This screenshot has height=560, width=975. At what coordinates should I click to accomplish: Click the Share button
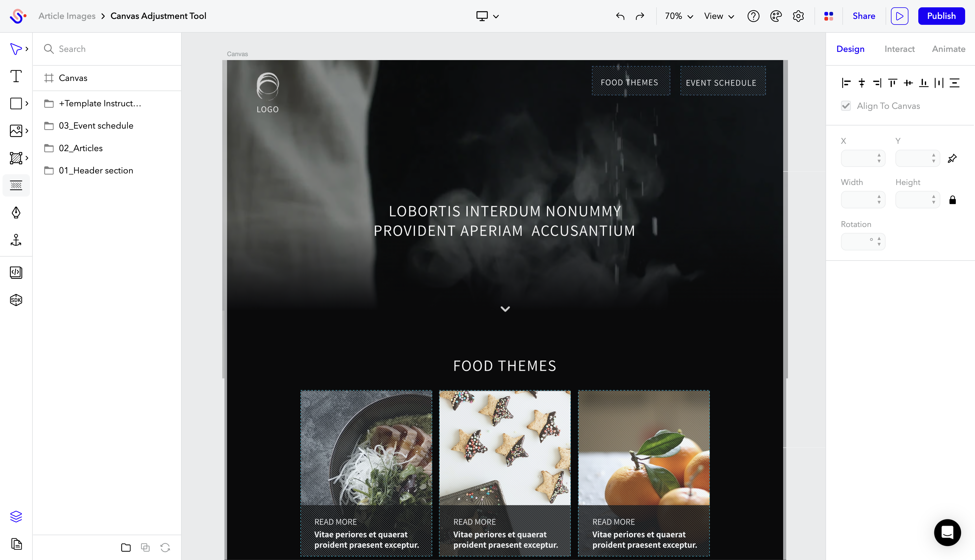tap(864, 16)
